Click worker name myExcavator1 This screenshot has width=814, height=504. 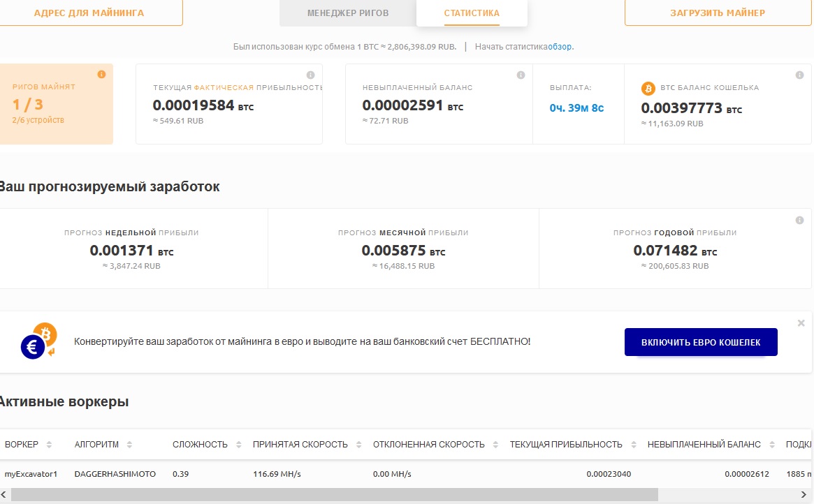pos(31,474)
